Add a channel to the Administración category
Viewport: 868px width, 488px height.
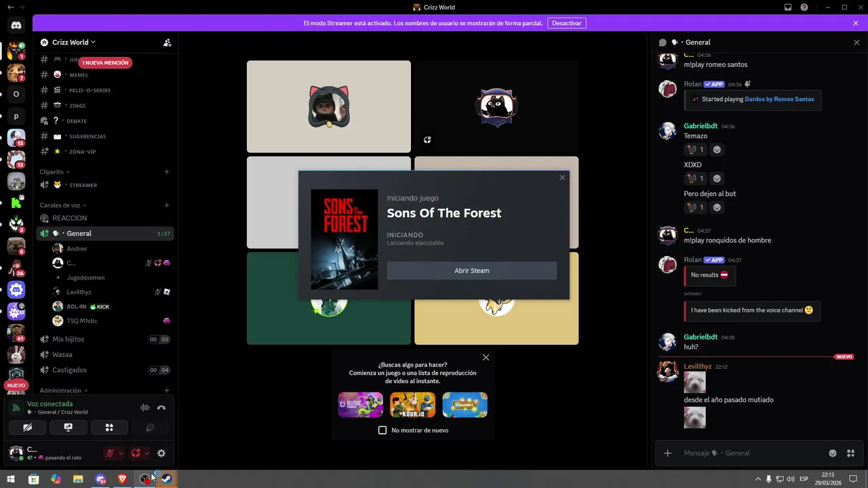tap(167, 390)
